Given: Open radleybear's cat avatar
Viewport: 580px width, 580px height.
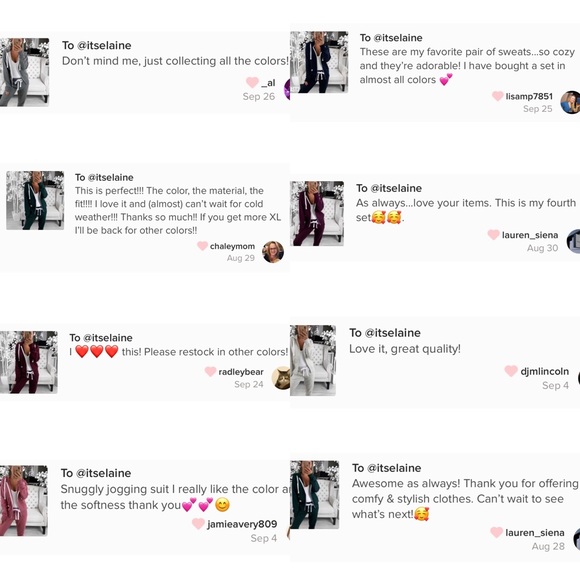Looking at the screenshot, I should [x=281, y=378].
